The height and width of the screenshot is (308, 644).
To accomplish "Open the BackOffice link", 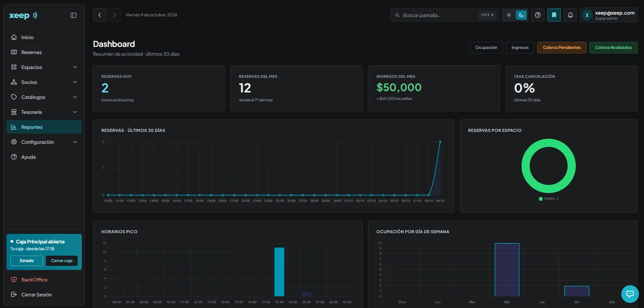I will (x=44, y=280).
